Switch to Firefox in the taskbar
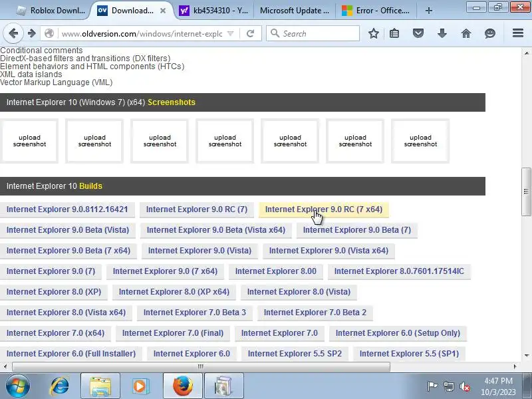 183,386
